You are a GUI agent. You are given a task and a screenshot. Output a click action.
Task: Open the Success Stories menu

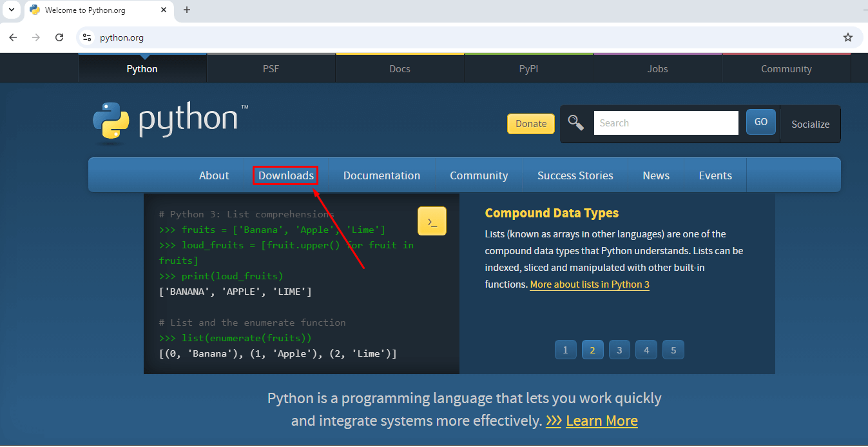[575, 175]
